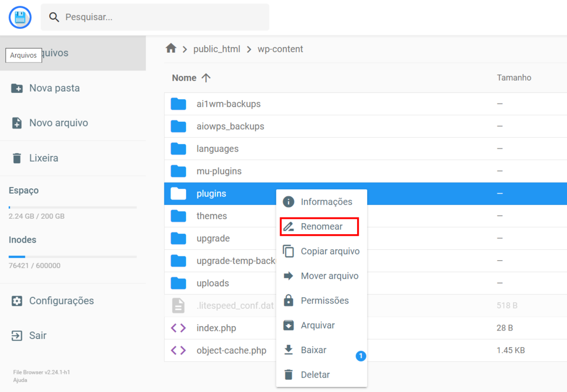Click the Deletar trash icon
The width and height of the screenshot is (567, 392).
tap(288, 374)
